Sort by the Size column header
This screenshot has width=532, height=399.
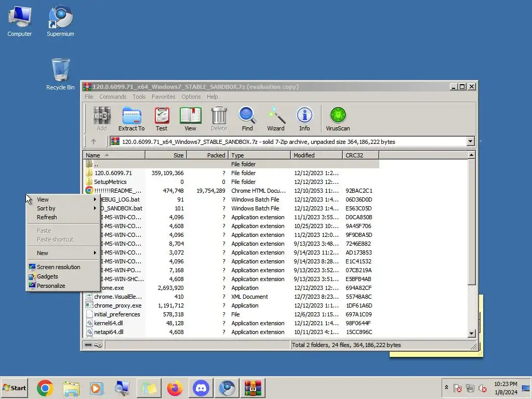166,155
